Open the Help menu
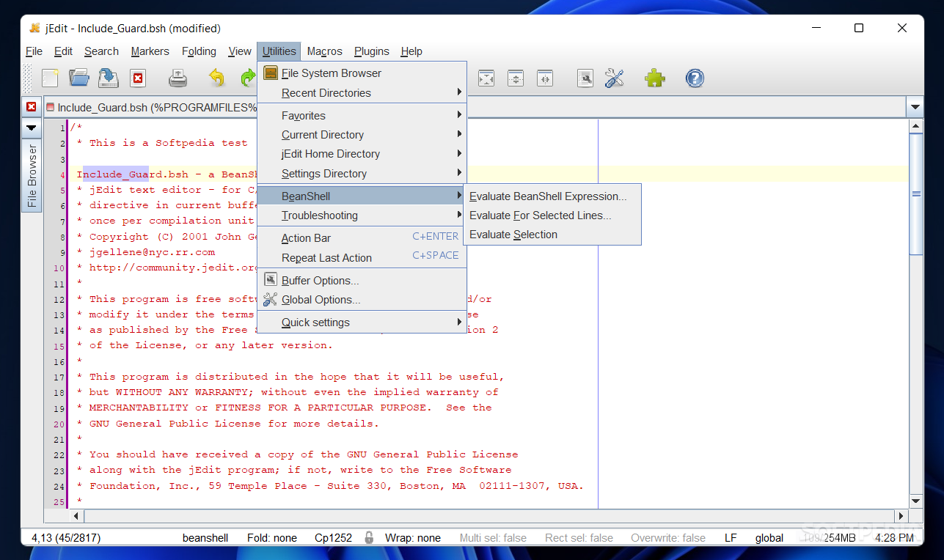The image size is (944, 560). (x=411, y=51)
